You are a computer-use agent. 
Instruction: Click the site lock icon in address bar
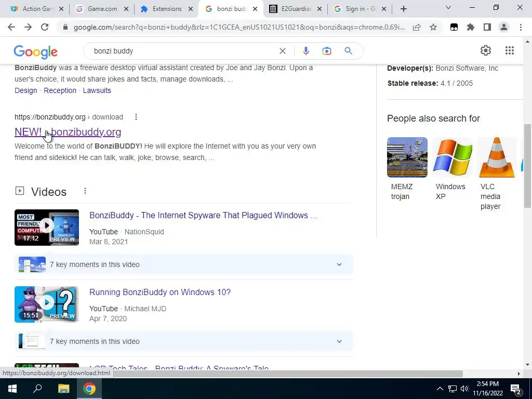(x=65, y=27)
